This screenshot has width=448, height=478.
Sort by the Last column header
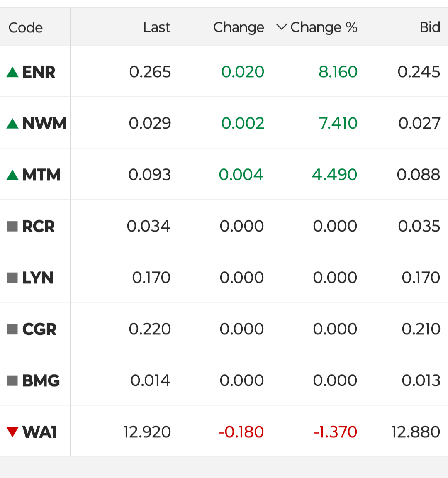[x=157, y=27]
